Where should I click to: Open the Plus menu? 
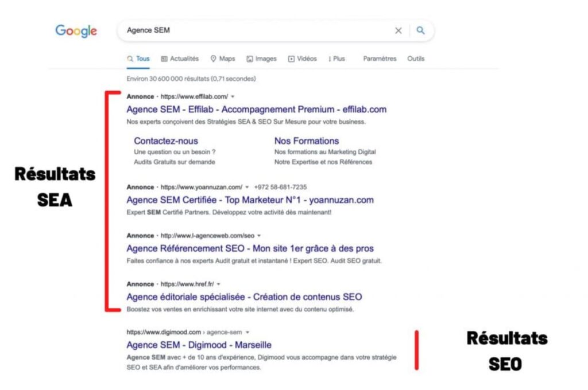point(336,59)
